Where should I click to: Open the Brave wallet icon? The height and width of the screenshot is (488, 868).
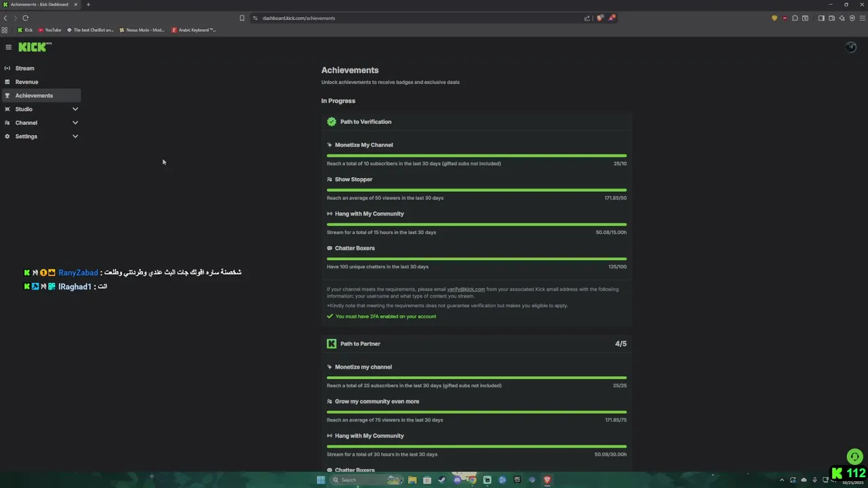pos(831,18)
